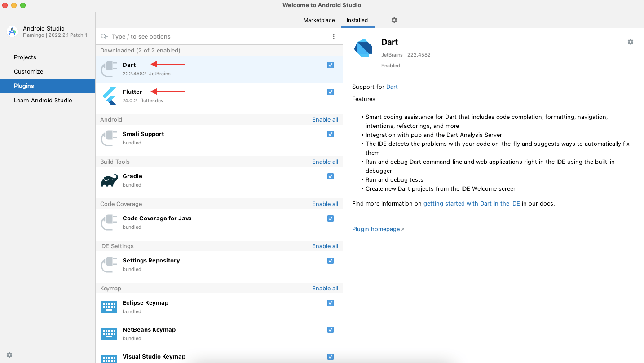
Task: Open the blue Dart link after Support for
Action: click(x=392, y=87)
